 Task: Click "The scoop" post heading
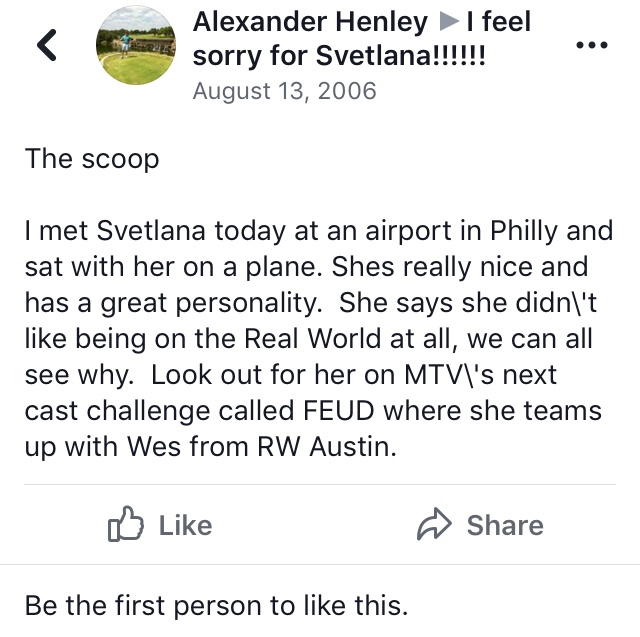(92, 159)
